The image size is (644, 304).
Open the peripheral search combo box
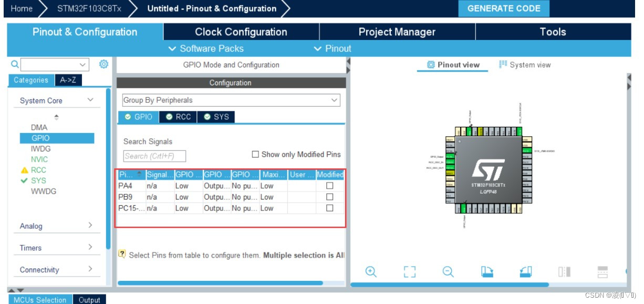[x=55, y=64]
